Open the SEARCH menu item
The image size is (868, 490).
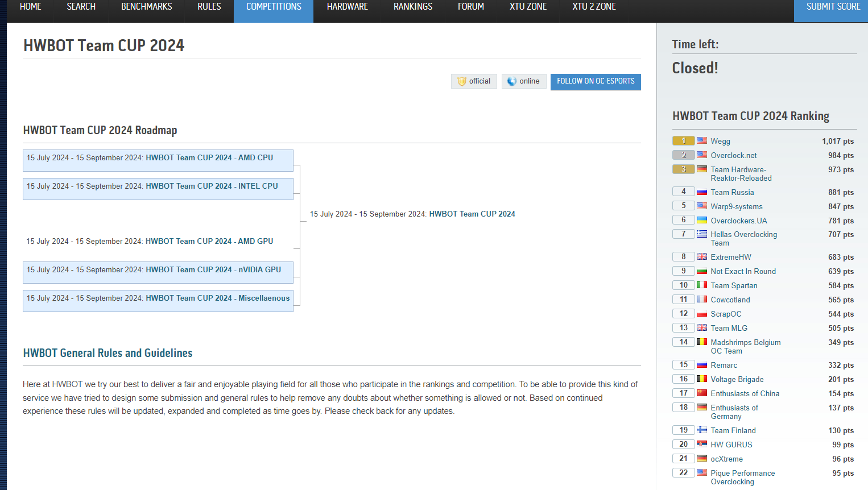(x=81, y=7)
